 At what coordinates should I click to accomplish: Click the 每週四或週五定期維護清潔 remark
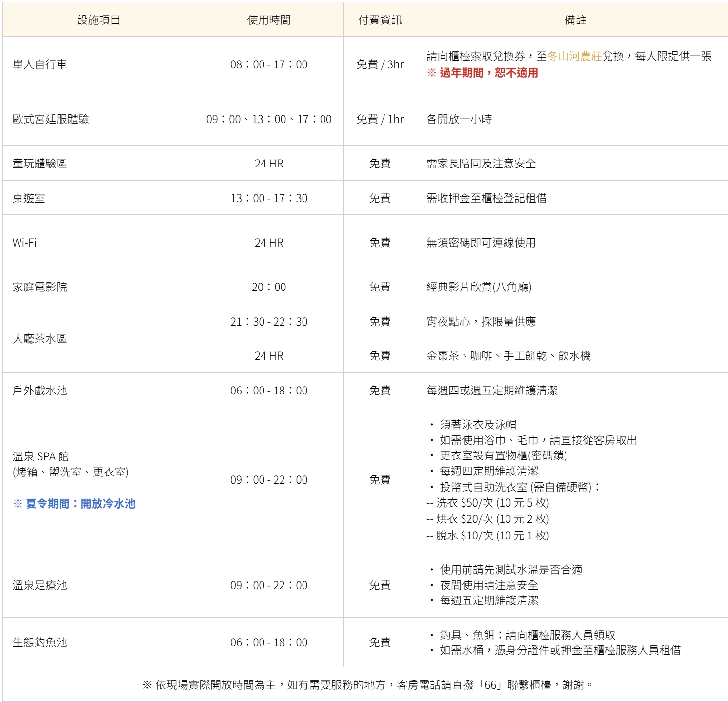pyautogui.click(x=492, y=390)
